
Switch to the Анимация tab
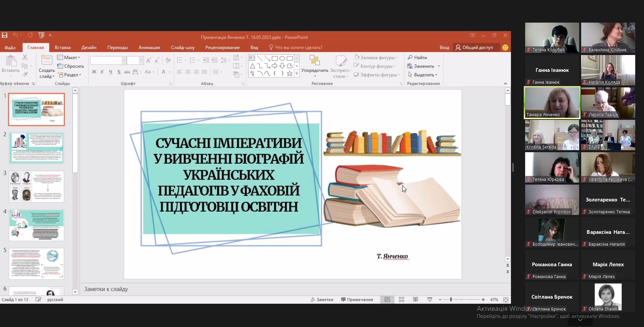pos(149,48)
